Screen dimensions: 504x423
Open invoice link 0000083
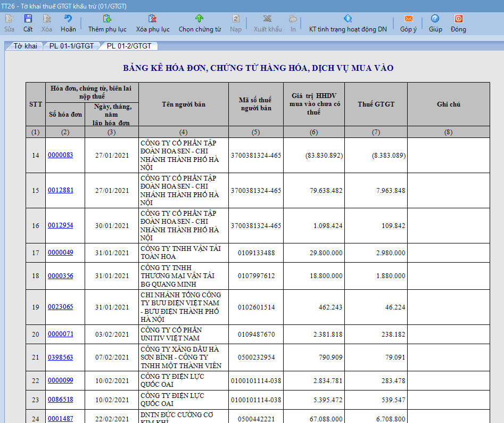click(x=61, y=155)
